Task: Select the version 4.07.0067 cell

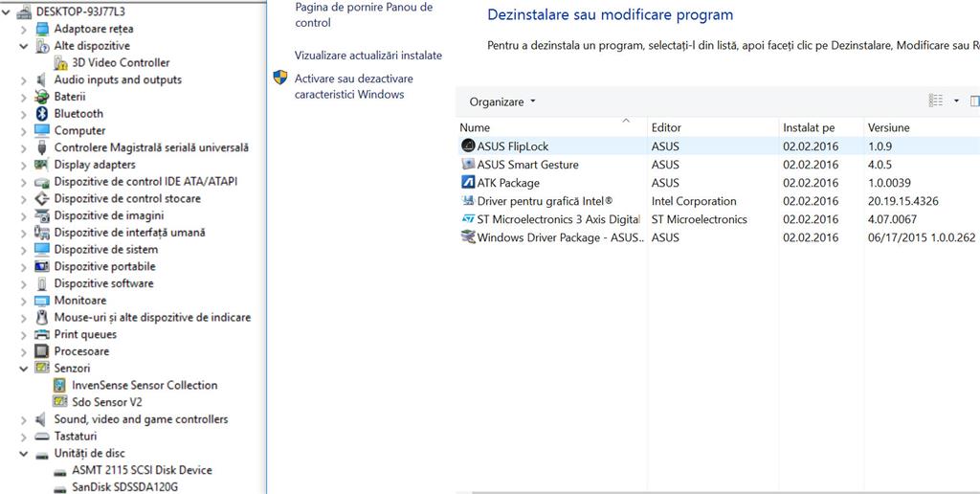Action: tap(893, 219)
